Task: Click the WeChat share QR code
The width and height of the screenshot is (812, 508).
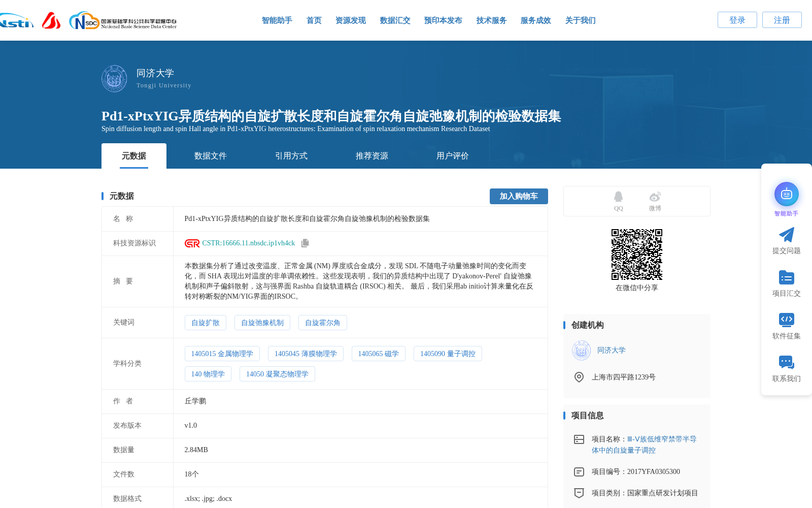Action: point(637,255)
